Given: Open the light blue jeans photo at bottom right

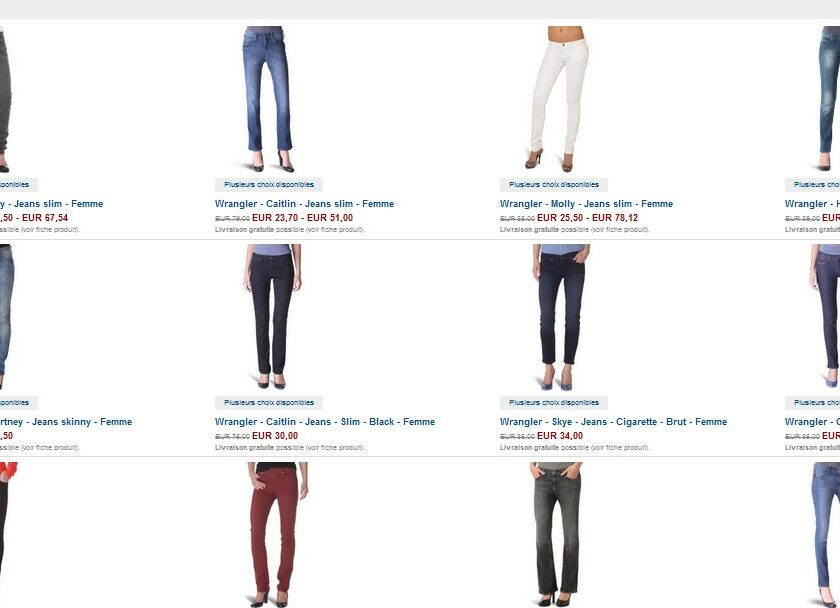Looking at the screenshot, I should point(826,535).
